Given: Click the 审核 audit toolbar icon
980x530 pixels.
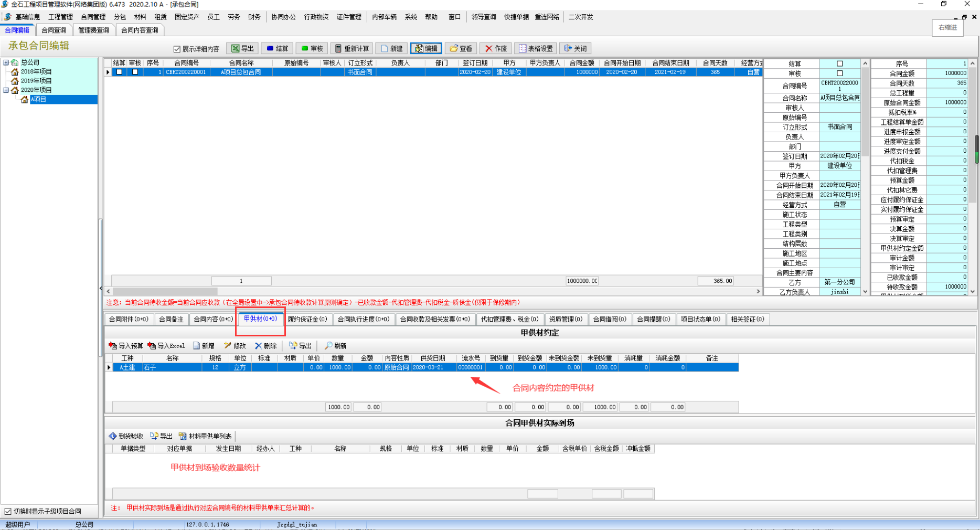Looking at the screenshot, I should coord(305,49).
